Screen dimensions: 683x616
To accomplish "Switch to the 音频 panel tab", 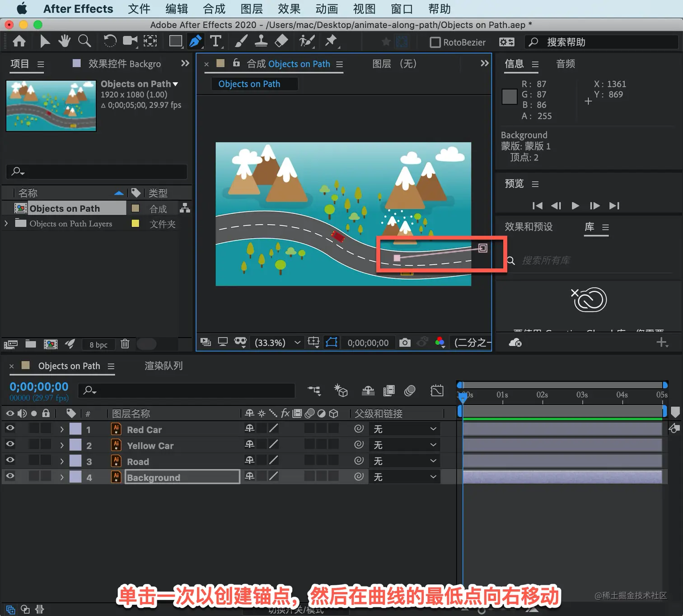I will pos(566,64).
